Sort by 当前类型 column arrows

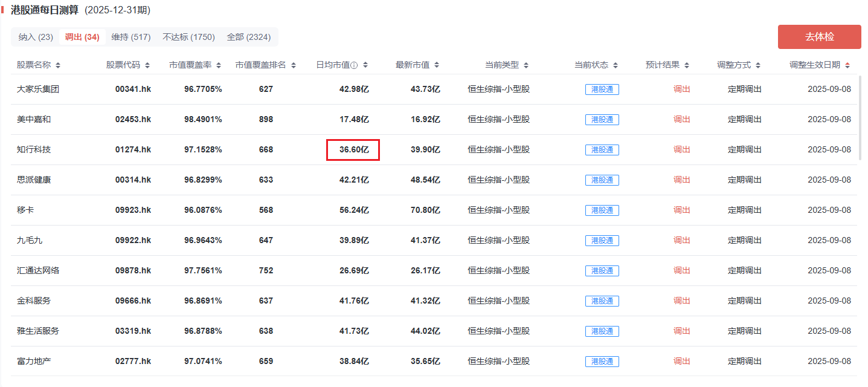coord(526,65)
